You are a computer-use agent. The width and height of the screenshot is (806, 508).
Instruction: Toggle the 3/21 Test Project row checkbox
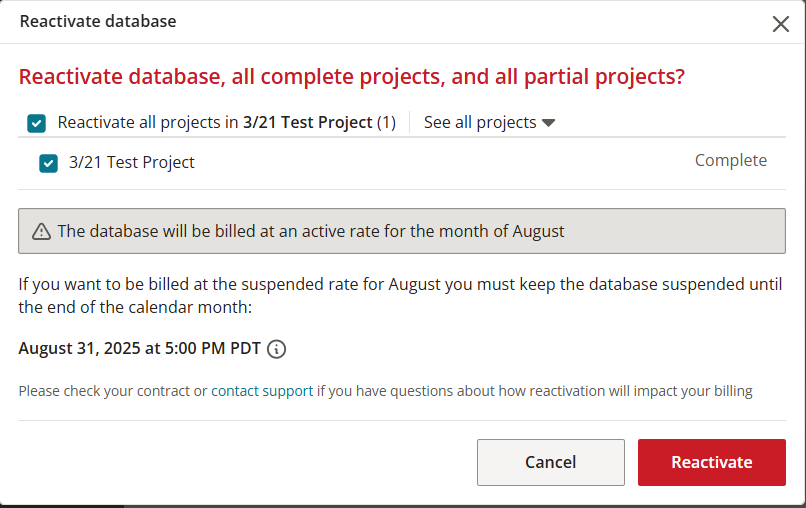[48, 164]
